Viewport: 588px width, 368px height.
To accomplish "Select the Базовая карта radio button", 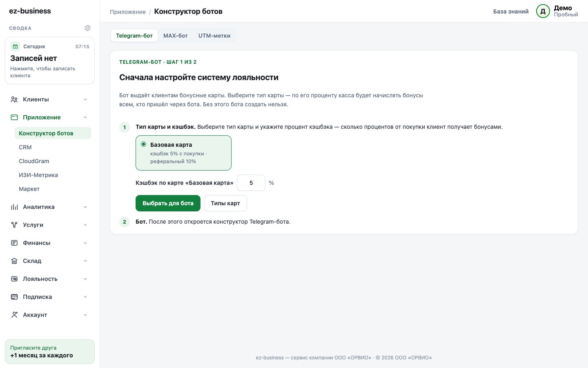I will [143, 144].
